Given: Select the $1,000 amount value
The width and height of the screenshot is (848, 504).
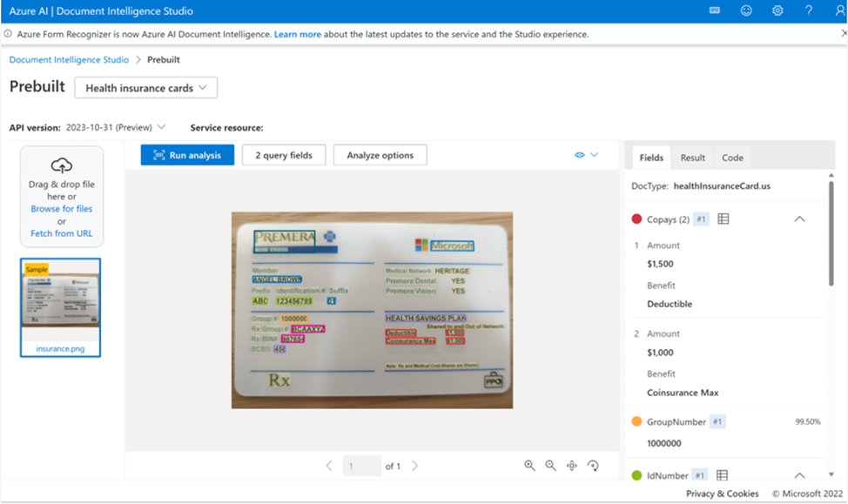Looking at the screenshot, I should click(660, 353).
